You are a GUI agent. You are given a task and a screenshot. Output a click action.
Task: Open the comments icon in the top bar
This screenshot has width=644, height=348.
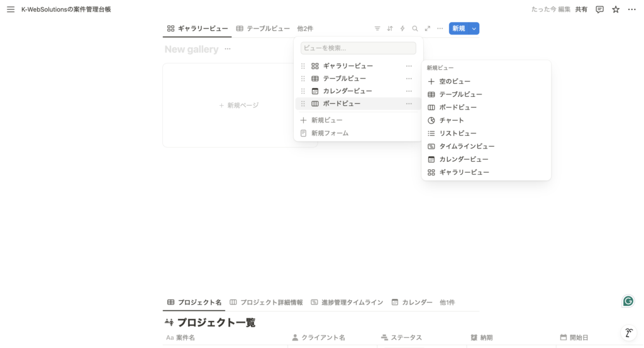tap(599, 9)
